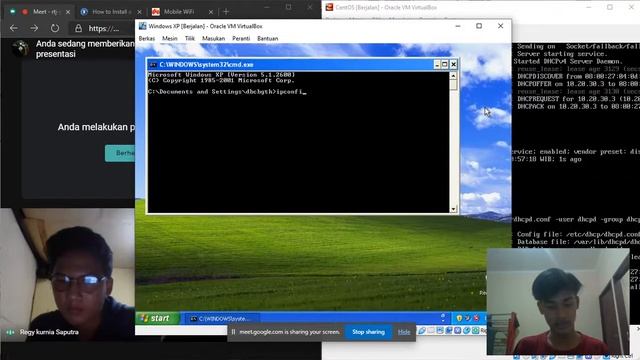The height and width of the screenshot is (360, 640).
Task: Click the padlock site info icon
Action: tap(78, 28)
